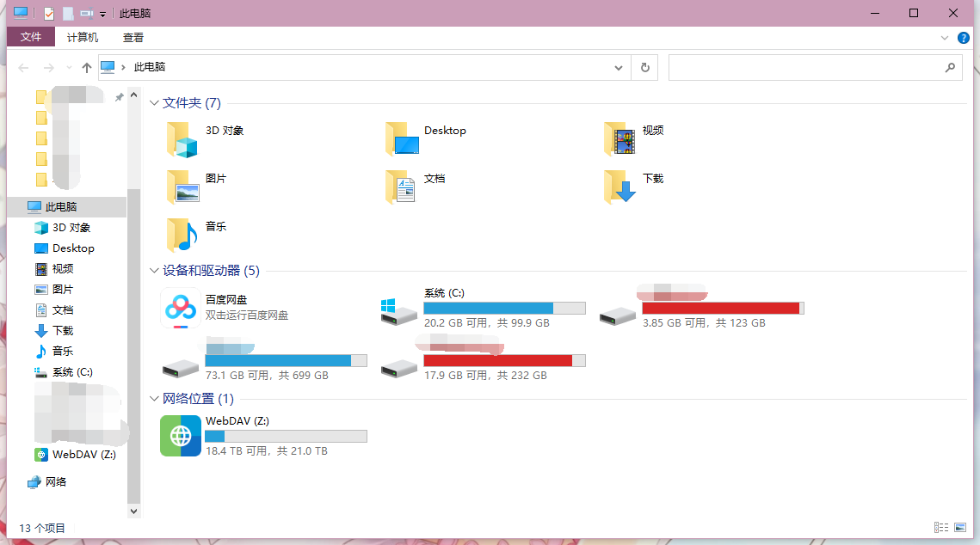The image size is (980, 545).
Task: Switch to large icons view in status bar
Action: 962,527
